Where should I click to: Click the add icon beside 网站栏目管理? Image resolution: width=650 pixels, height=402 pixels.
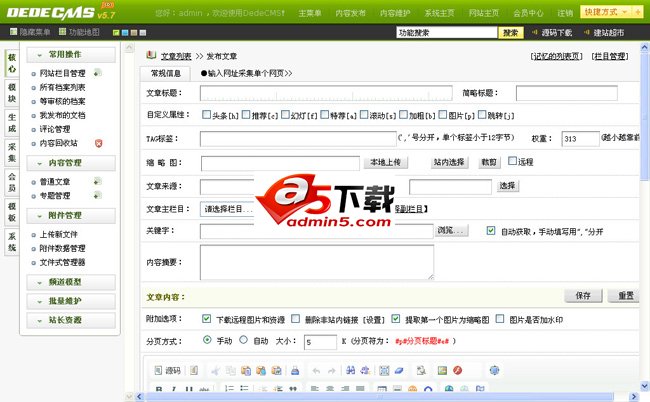coord(97,73)
